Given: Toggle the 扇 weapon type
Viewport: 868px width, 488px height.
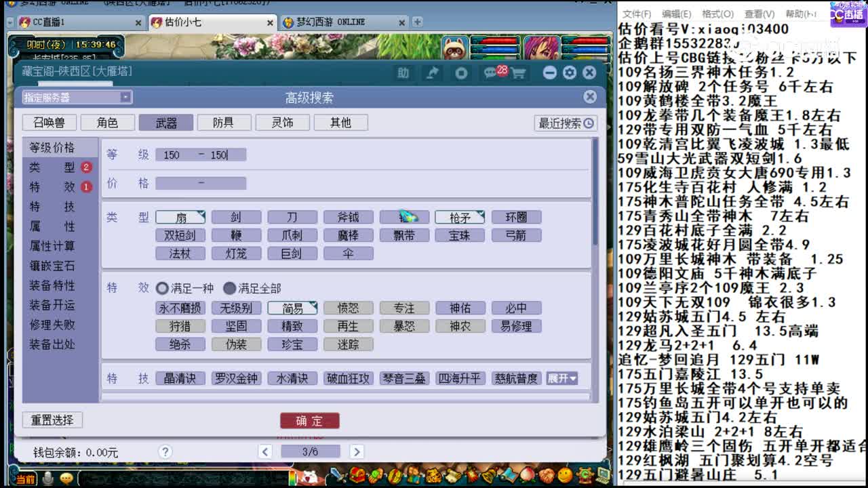Looking at the screenshot, I should point(180,218).
